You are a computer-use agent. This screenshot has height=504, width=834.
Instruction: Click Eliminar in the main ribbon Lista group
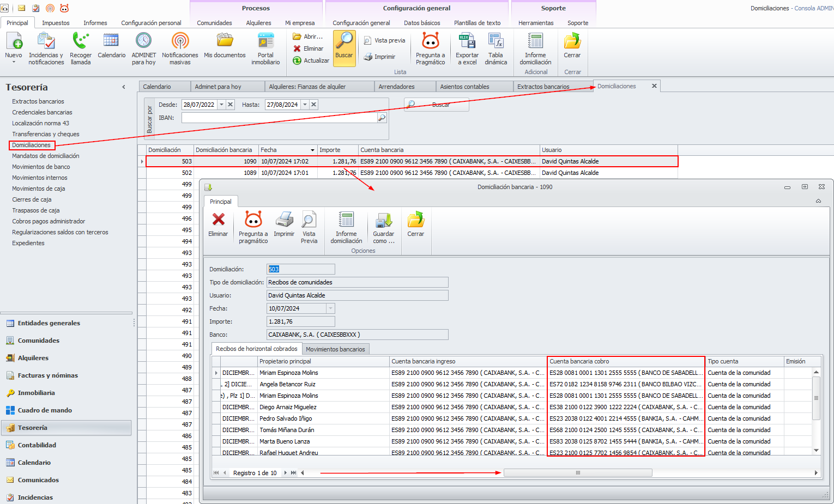click(309, 48)
